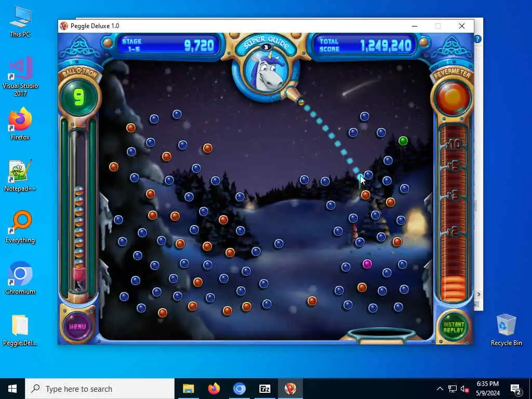Click the stage score 9,720 display
Screen dimensions: 532x399
tap(199, 45)
